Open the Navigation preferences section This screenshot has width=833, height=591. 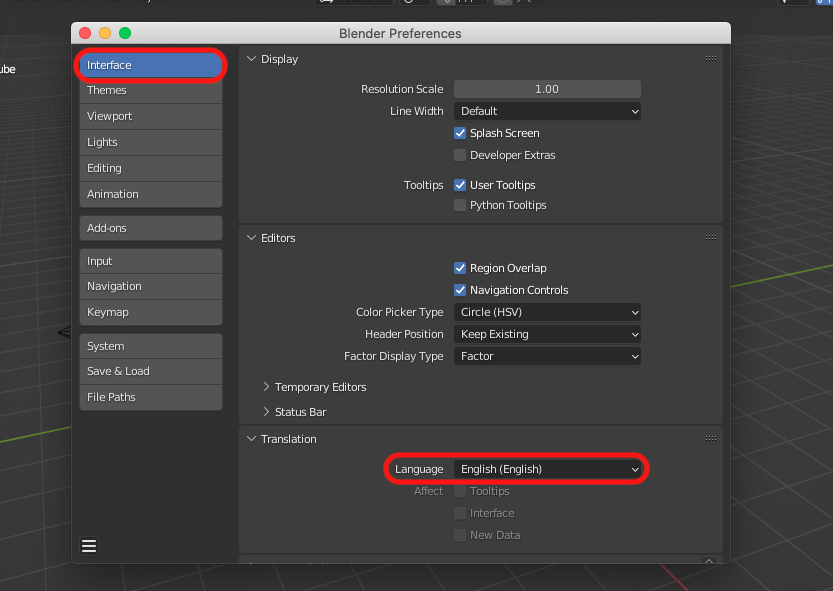click(x=151, y=286)
